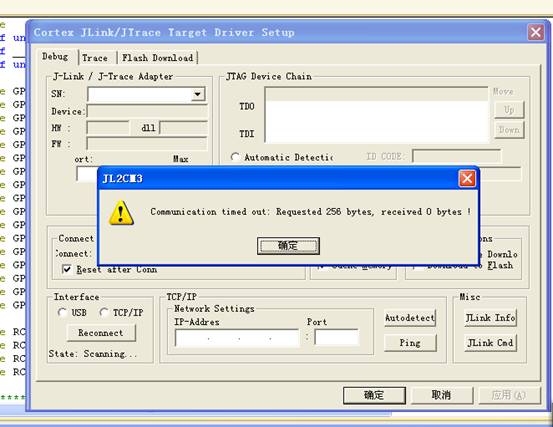Click the 'Network Settings' group label
The width and height of the screenshot is (553, 427).
pos(214,309)
